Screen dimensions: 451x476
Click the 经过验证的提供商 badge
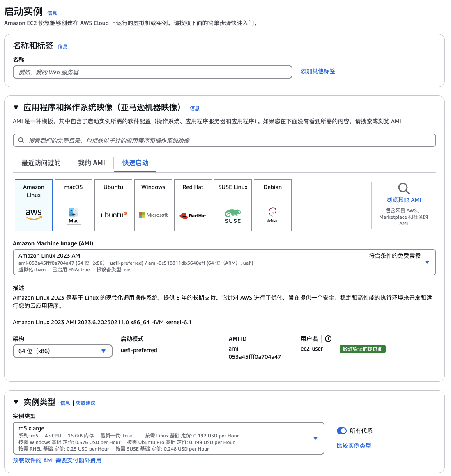(363, 349)
